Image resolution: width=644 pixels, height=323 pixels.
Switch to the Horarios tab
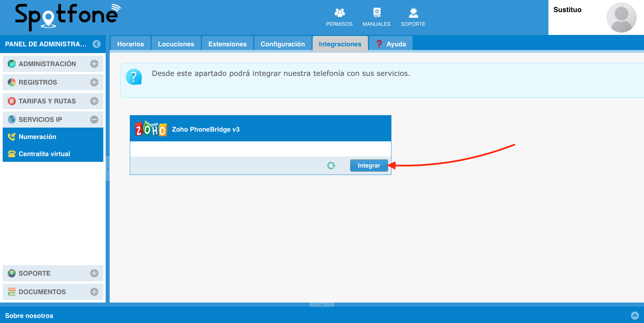tap(130, 44)
